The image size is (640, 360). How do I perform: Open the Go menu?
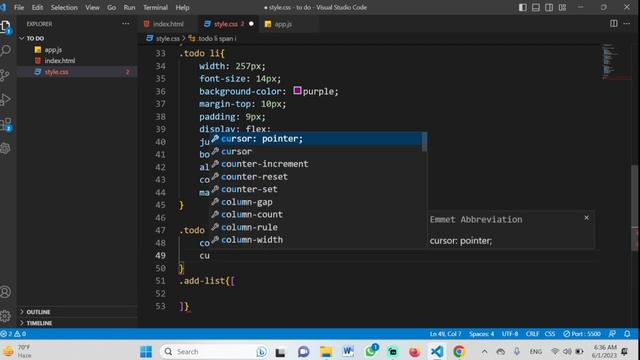tap(111, 7)
